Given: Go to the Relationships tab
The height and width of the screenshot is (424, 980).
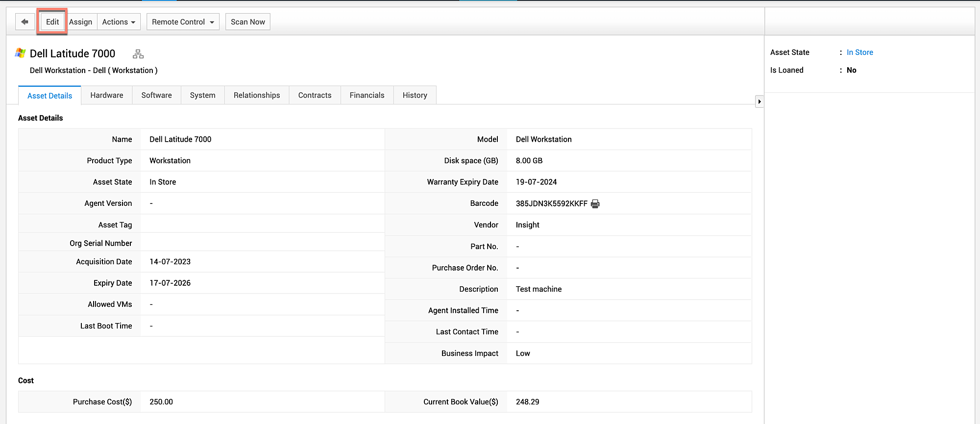Looking at the screenshot, I should pyautogui.click(x=257, y=95).
